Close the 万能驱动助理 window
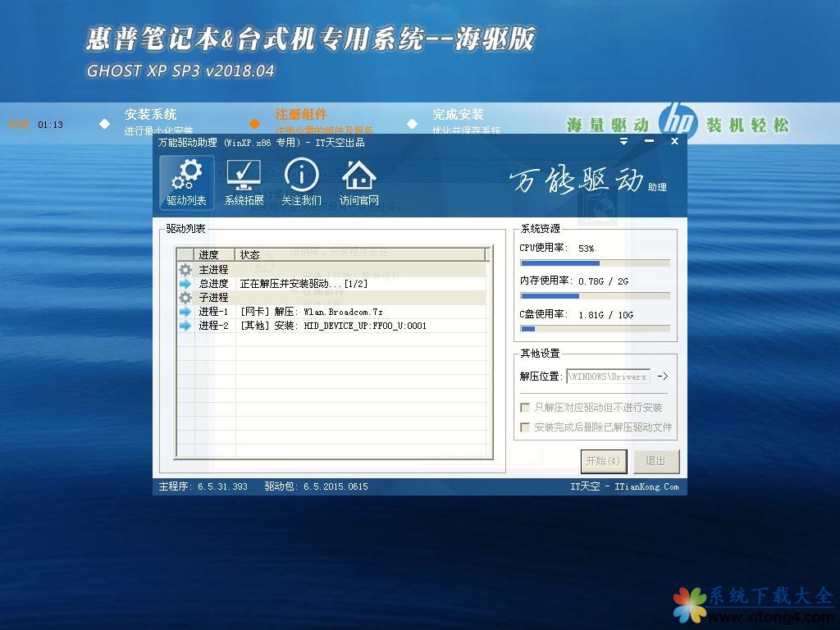 click(674, 141)
